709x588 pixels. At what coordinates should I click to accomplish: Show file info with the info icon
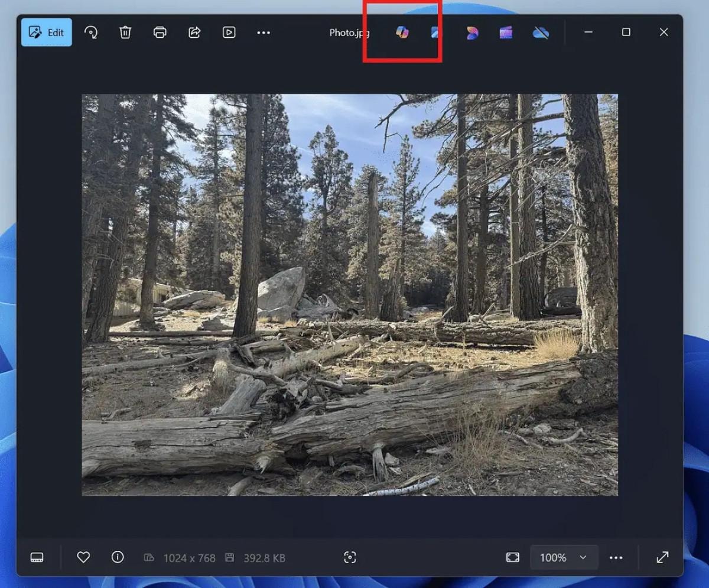[x=118, y=557]
